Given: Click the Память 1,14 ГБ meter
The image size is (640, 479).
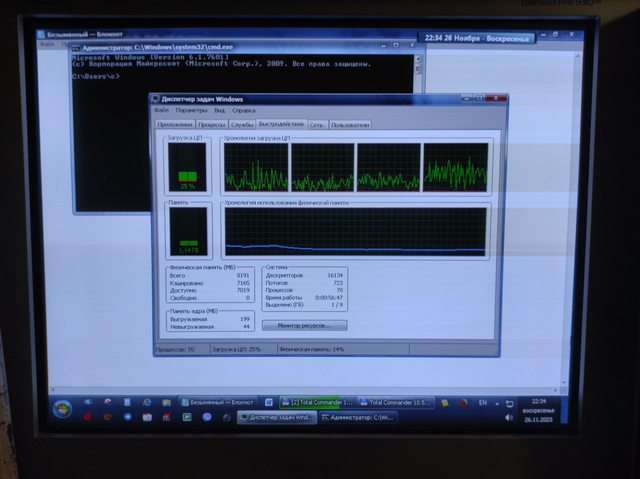Looking at the screenshot, I should (188, 231).
